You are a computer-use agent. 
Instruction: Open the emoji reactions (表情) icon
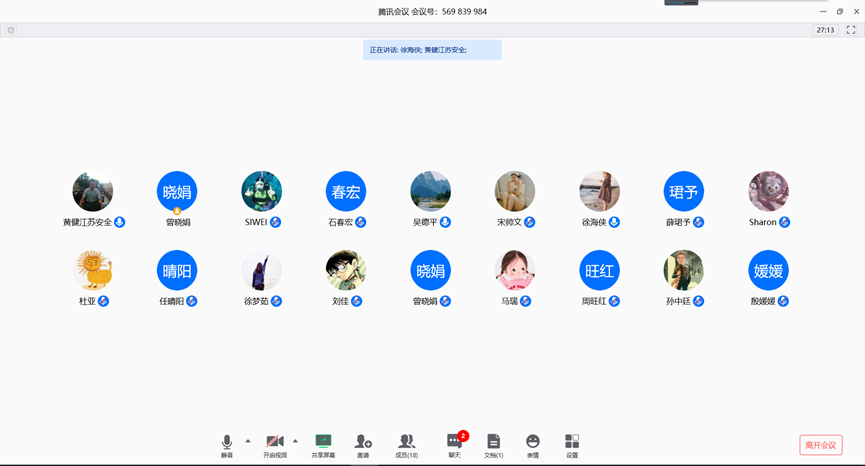click(533, 444)
